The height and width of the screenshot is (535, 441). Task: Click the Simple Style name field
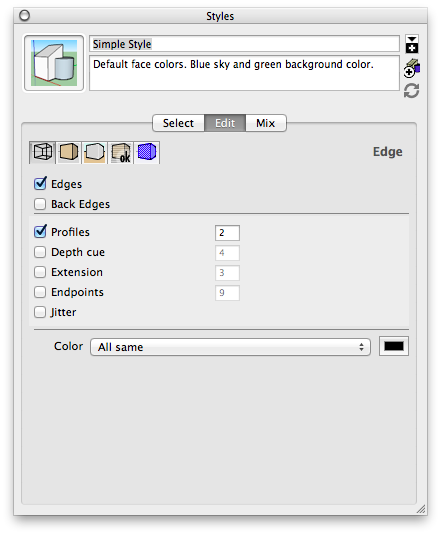pyautogui.click(x=244, y=44)
